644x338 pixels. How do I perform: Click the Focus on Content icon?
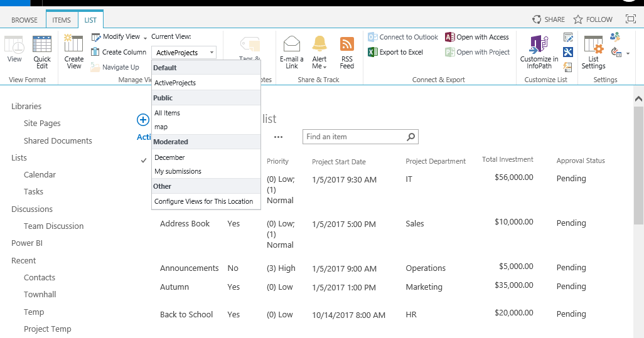(630, 19)
